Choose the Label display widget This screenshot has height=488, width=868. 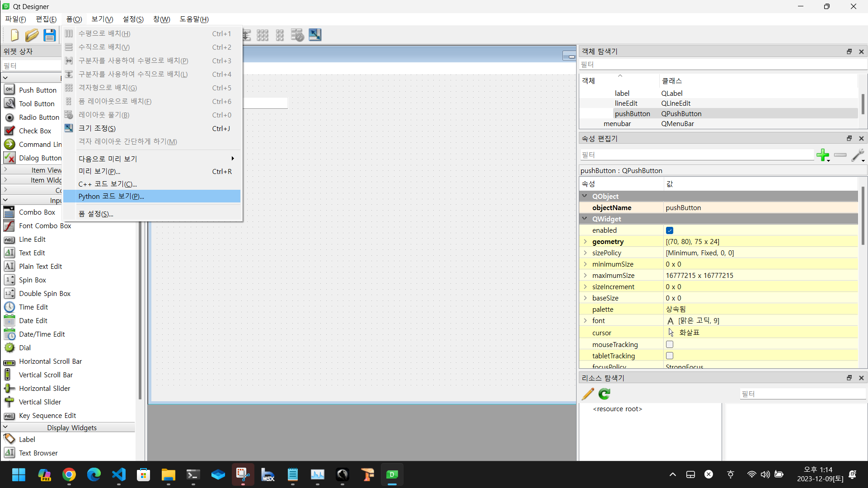point(27,439)
